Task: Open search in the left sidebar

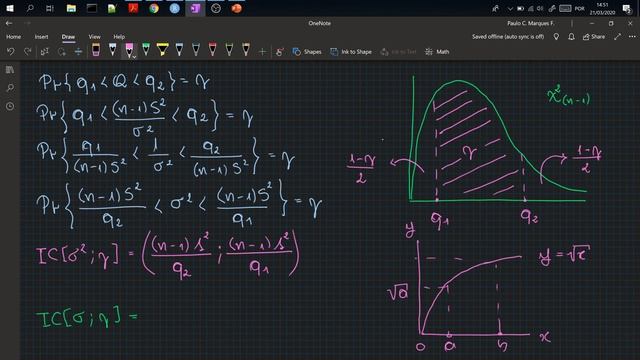Action: (10, 88)
